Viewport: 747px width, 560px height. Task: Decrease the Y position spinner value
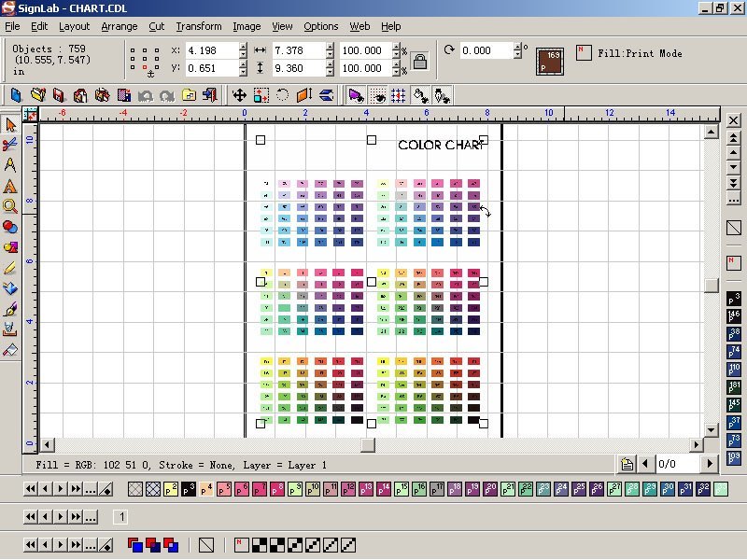pos(244,72)
